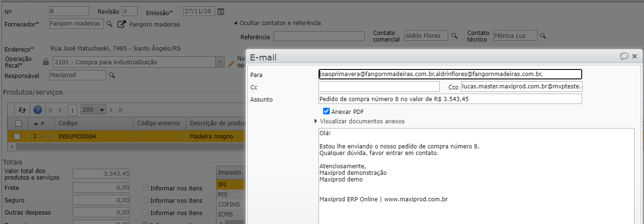Open comment bubble in E-mail dialog

coord(624,56)
